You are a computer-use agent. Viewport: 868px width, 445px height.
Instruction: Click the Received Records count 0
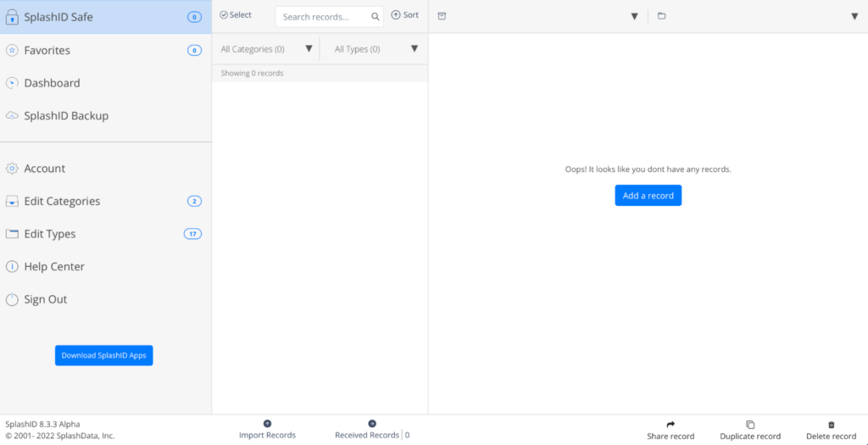coord(407,436)
